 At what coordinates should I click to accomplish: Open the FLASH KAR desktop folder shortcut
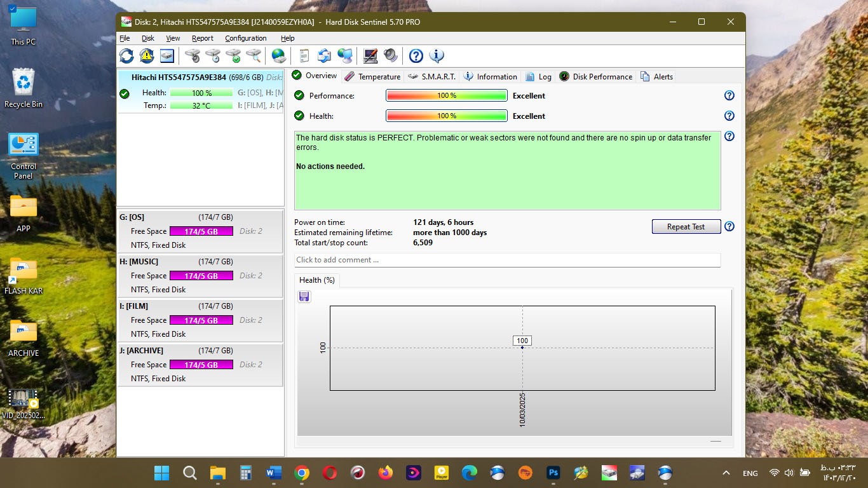click(x=24, y=276)
